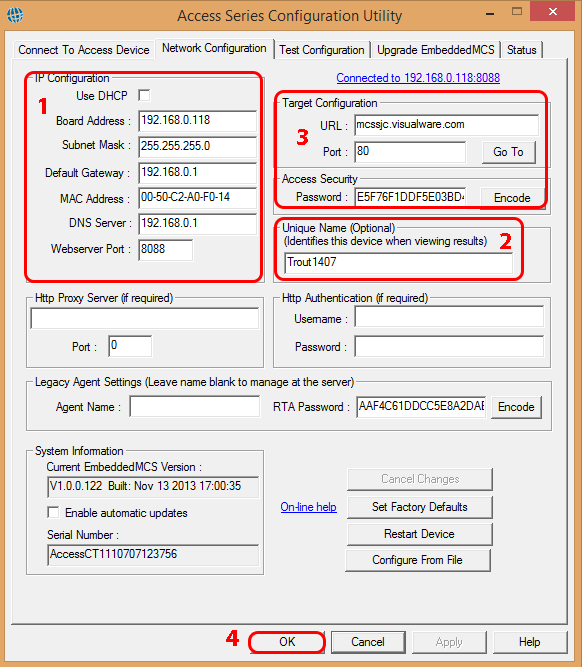Click Configure From File button

[x=418, y=560]
